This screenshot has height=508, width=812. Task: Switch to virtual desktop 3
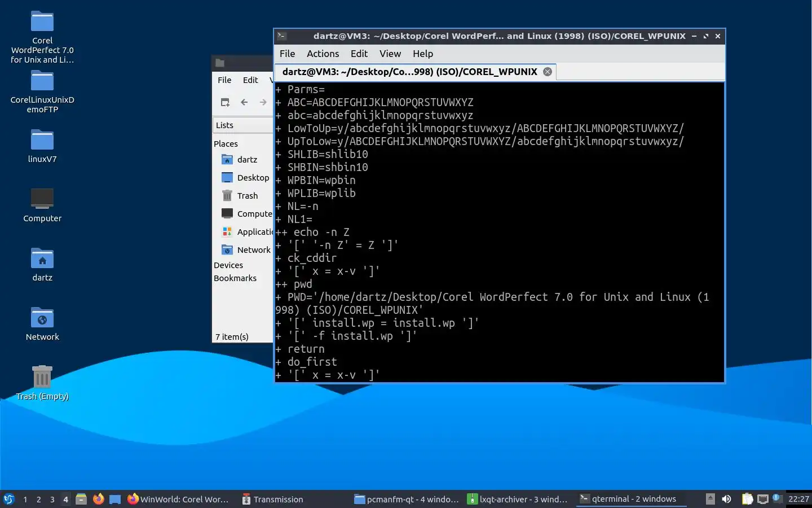tap(52, 499)
